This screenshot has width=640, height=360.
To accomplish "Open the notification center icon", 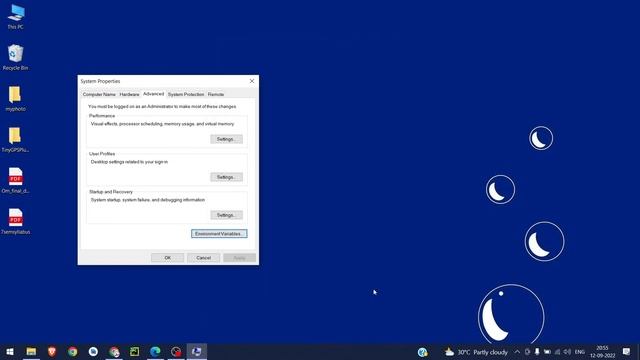I will coord(627,352).
